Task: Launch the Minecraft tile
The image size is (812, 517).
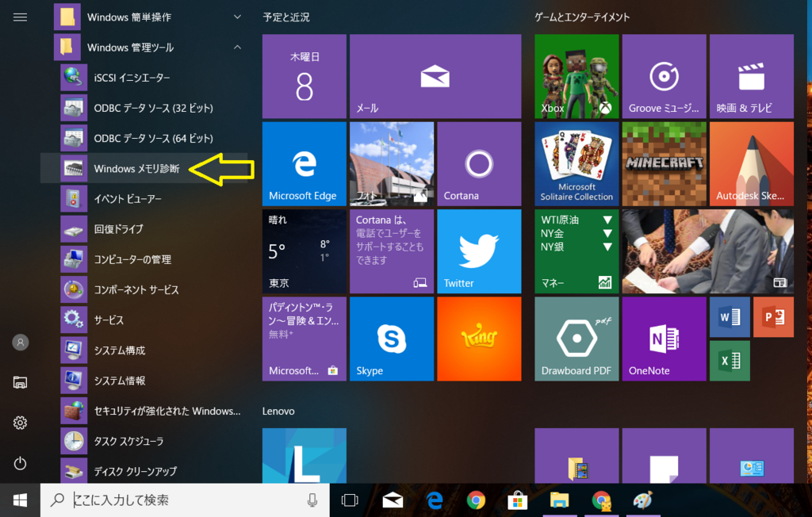Action: 664,163
